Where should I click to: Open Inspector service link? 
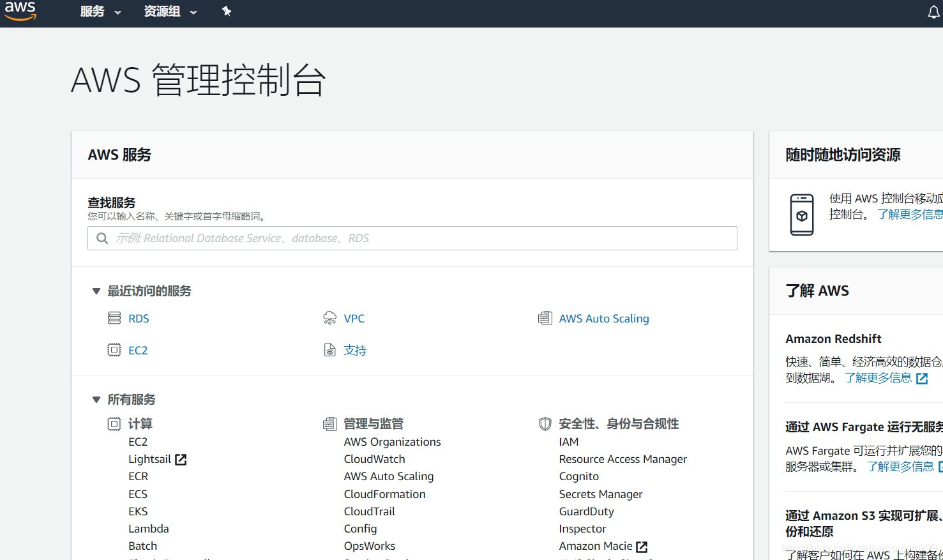583,529
